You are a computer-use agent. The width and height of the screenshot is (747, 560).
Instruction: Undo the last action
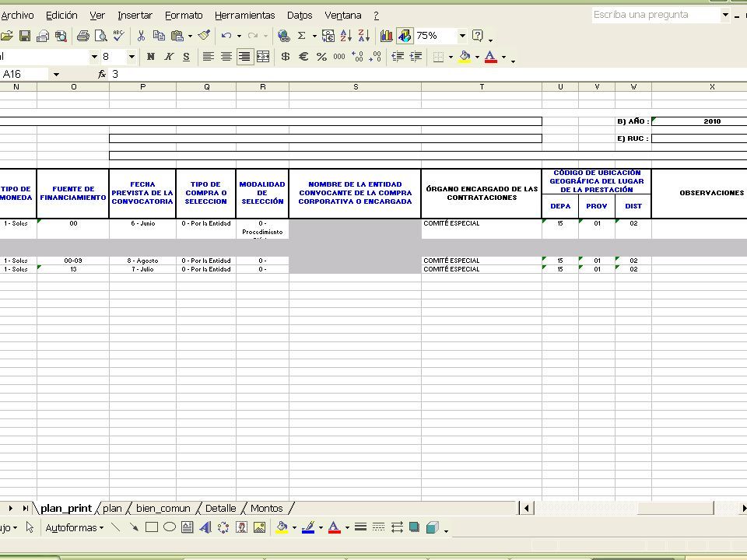click(226, 36)
